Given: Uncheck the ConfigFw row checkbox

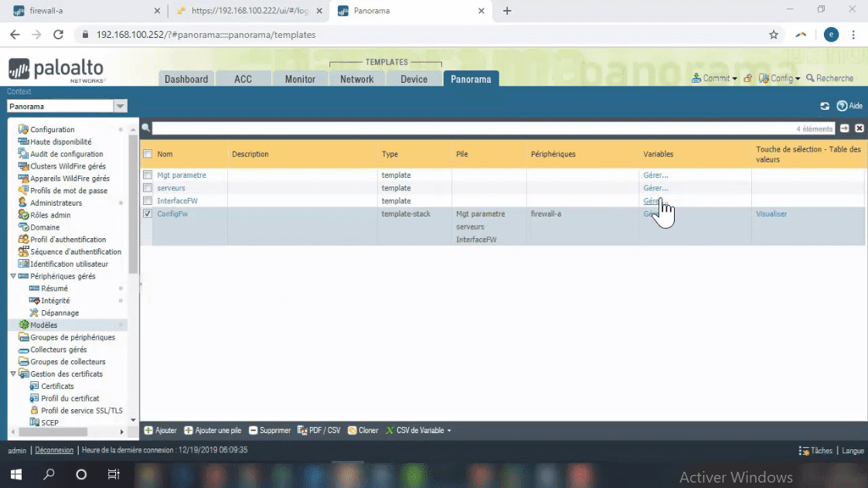Looking at the screenshot, I should click(x=148, y=214).
